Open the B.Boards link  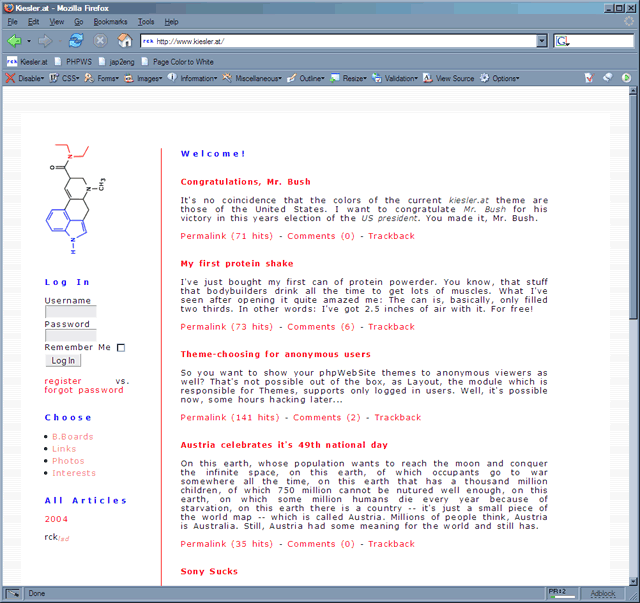coord(72,437)
